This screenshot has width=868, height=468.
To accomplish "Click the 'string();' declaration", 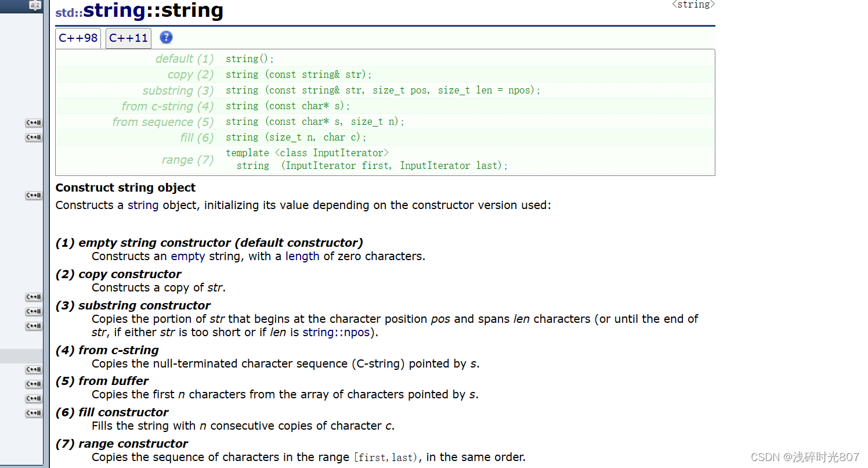I will point(250,59).
